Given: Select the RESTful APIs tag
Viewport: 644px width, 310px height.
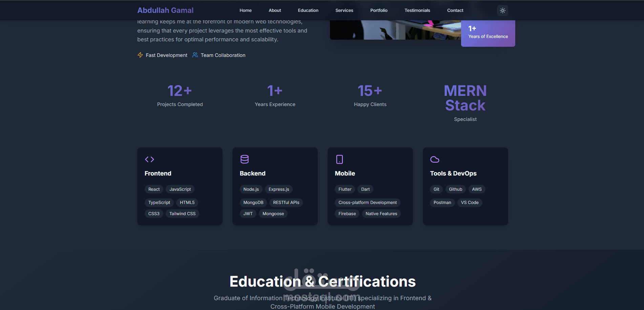Looking at the screenshot, I should point(286,203).
